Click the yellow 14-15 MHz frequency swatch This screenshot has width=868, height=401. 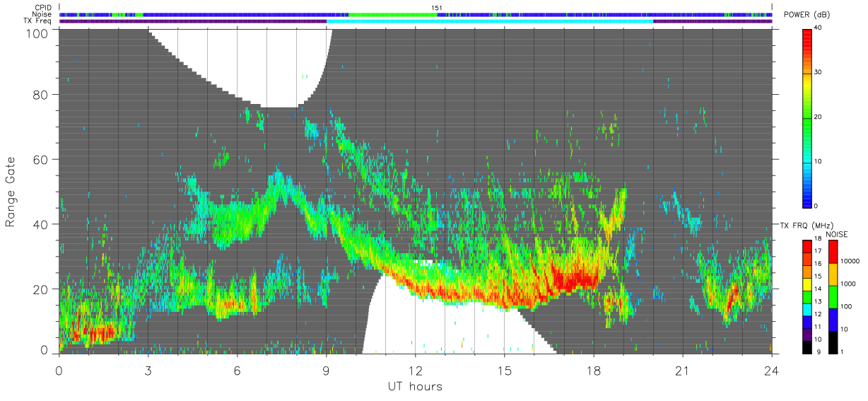(807, 284)
